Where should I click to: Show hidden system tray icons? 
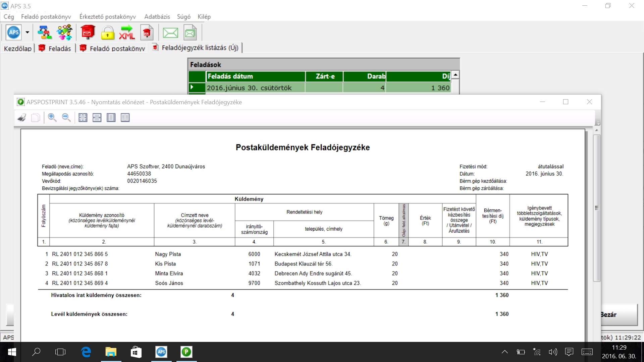click(504, 352)
